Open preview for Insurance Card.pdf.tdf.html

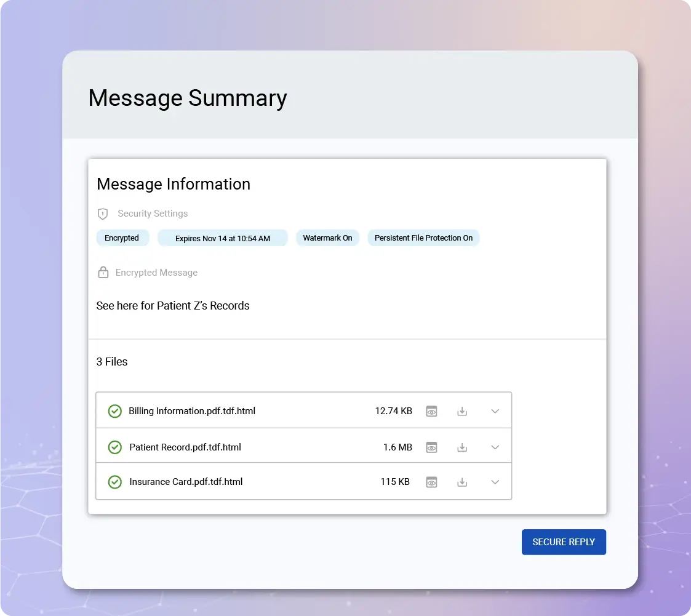pyautogui.click(x=431, y=482)
